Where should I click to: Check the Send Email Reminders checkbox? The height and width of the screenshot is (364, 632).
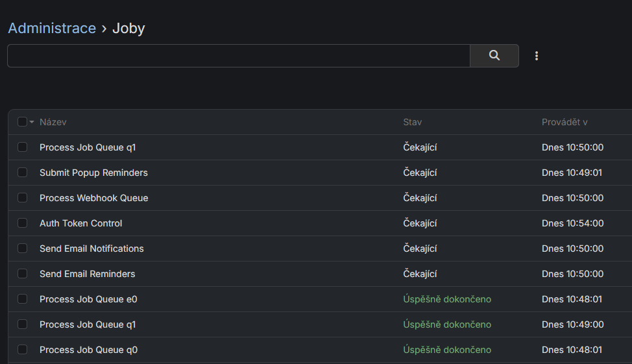23,274
